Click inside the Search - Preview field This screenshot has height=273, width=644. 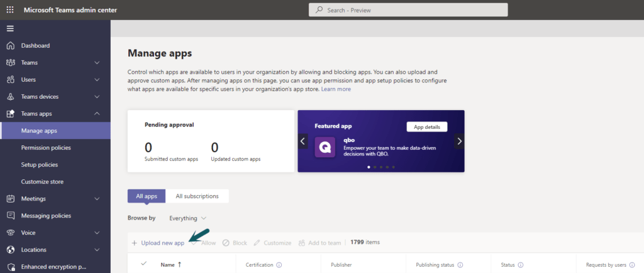pos(408,10)
